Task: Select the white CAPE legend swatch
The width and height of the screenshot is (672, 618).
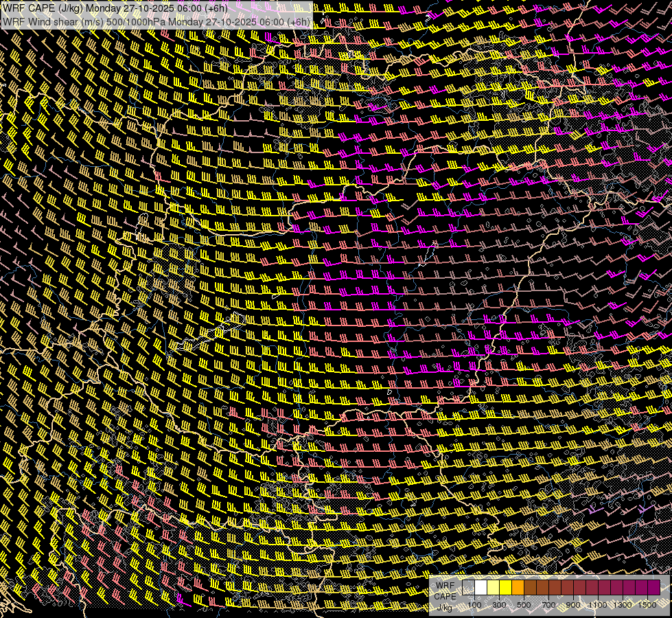Action: tap(481, 588)
